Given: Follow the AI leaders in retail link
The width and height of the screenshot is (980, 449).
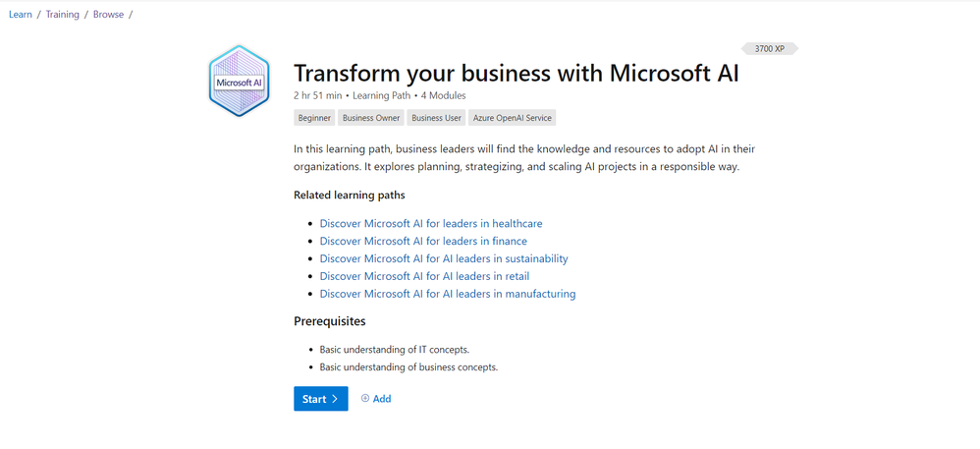Looking at the screenshot, I should 424,276.
